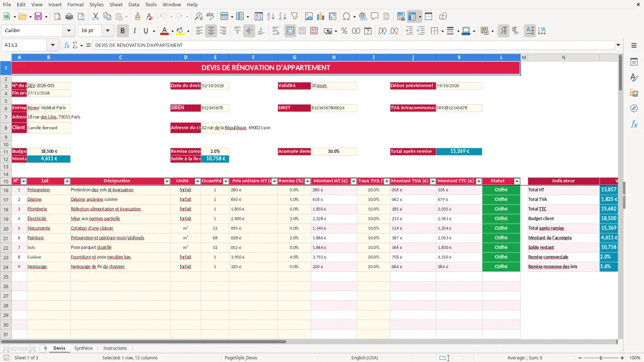
Task: Open the Function Wizard icon
Action: click(x=67, y=45)
